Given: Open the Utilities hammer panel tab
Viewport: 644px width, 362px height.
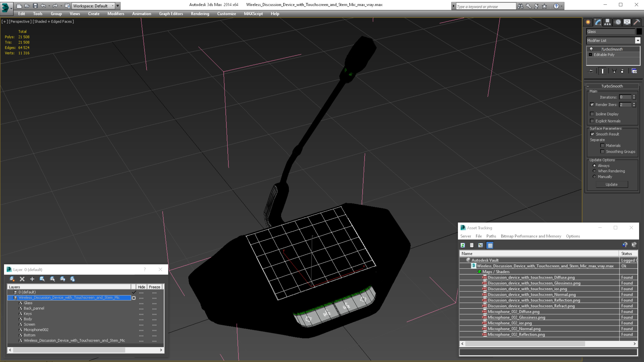Looking at the screenshot, I should coord(637,22).
